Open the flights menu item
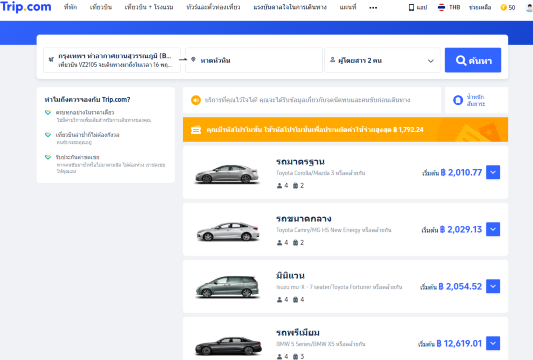The height and width of the screenshot is (360, 533). [101, 7]
